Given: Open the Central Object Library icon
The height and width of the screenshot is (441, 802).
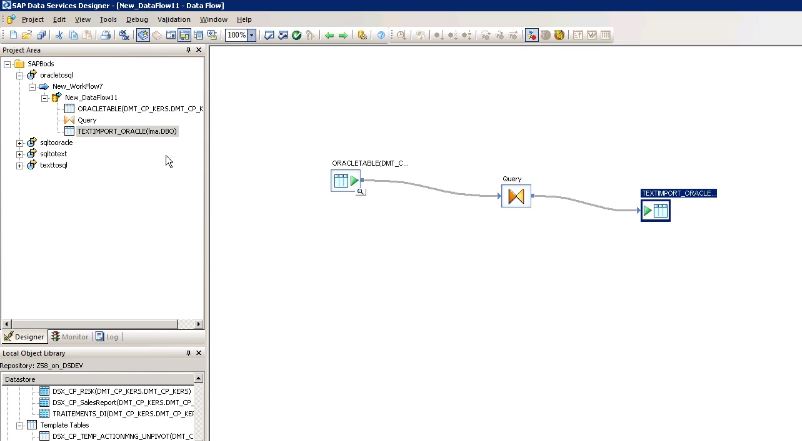Looking at the screenshot, I should pyautogui.click(x=157, y=35).
